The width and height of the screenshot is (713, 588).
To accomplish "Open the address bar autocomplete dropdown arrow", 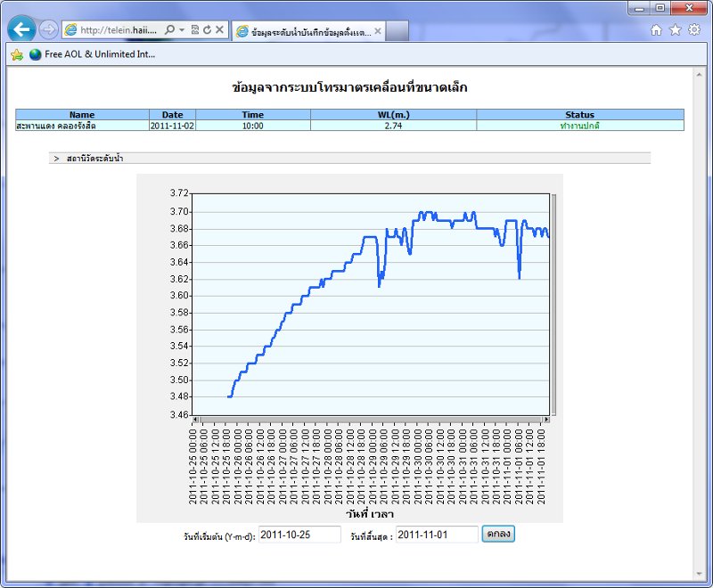I will (182, 29).
